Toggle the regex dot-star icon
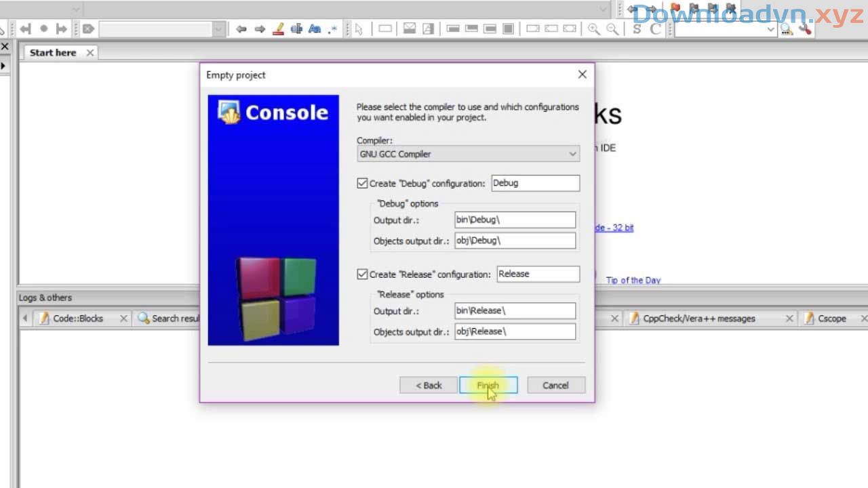Screen dimensions: 868x488 [x=332, y=29]
